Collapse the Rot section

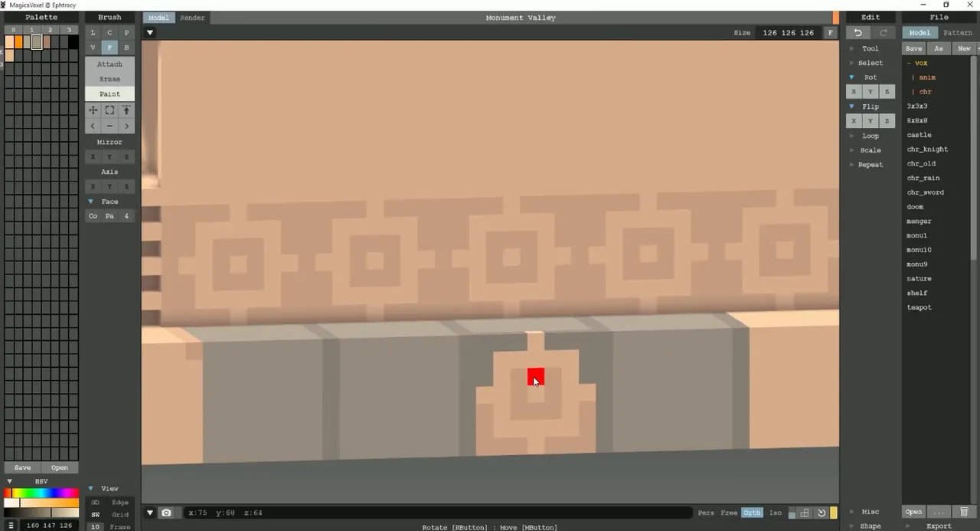pyautogui.click(x=851, y=77)
